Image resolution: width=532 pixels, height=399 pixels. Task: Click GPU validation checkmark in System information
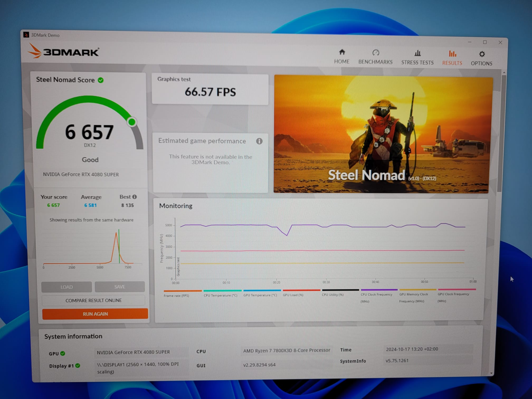(x=63, y=353)
